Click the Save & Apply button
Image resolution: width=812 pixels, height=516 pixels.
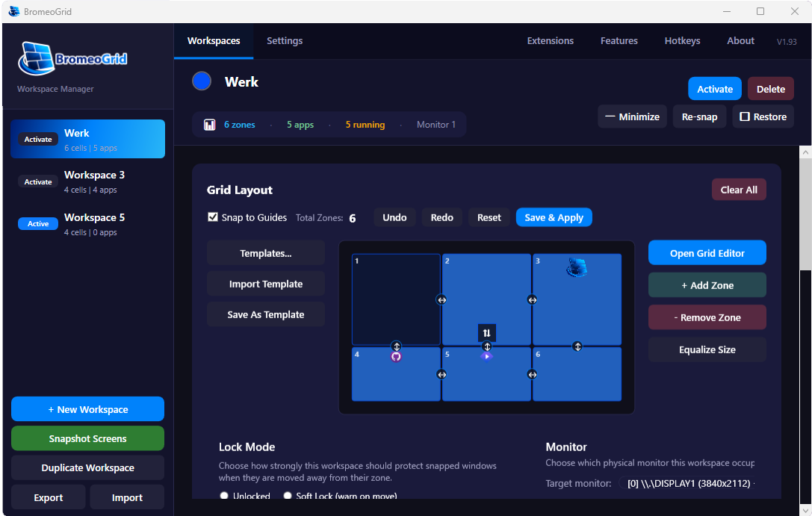554,217
